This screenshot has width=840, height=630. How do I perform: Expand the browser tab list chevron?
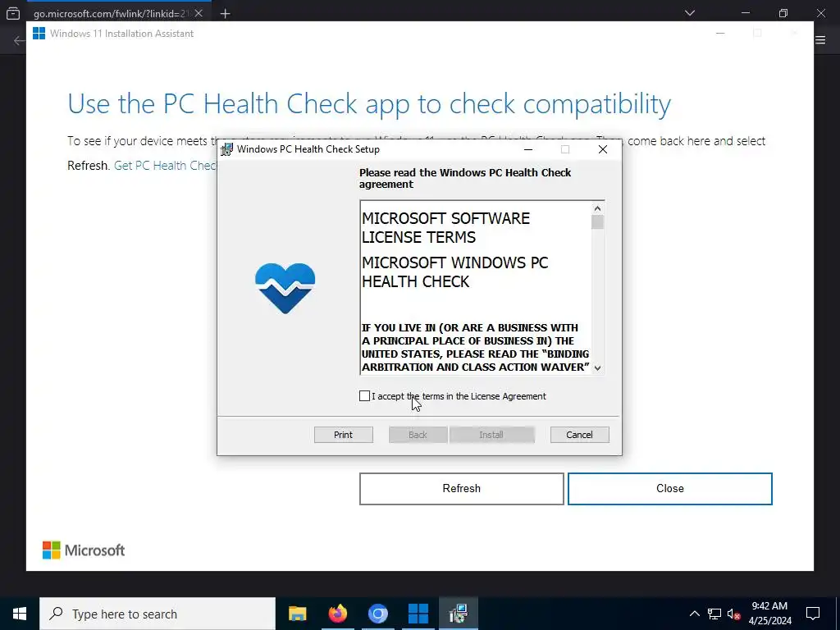coord(690,13)
